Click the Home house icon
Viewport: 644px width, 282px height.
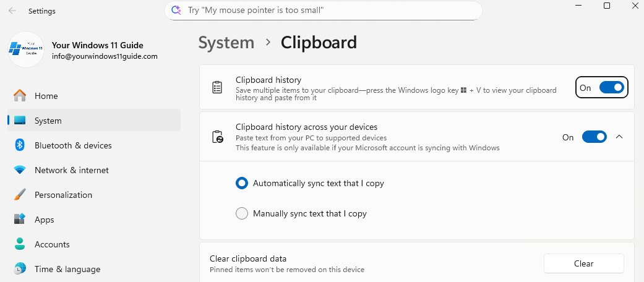[x=20, y=96]
